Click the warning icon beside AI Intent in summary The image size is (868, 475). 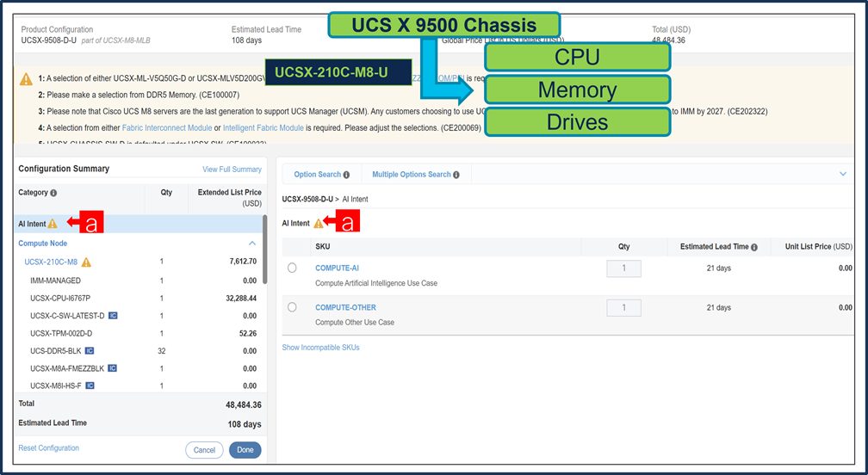click(52, 224)
